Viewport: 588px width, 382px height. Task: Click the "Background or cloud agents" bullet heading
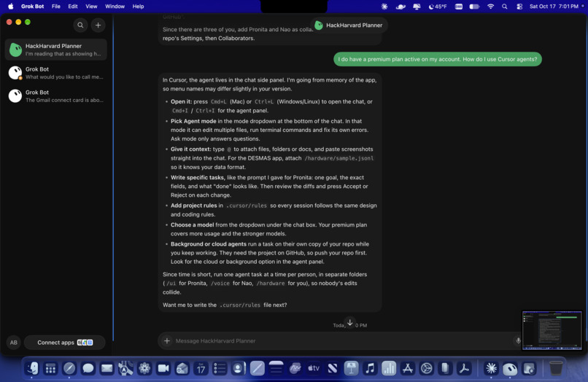pyautogui.click(x=209, y=244)
